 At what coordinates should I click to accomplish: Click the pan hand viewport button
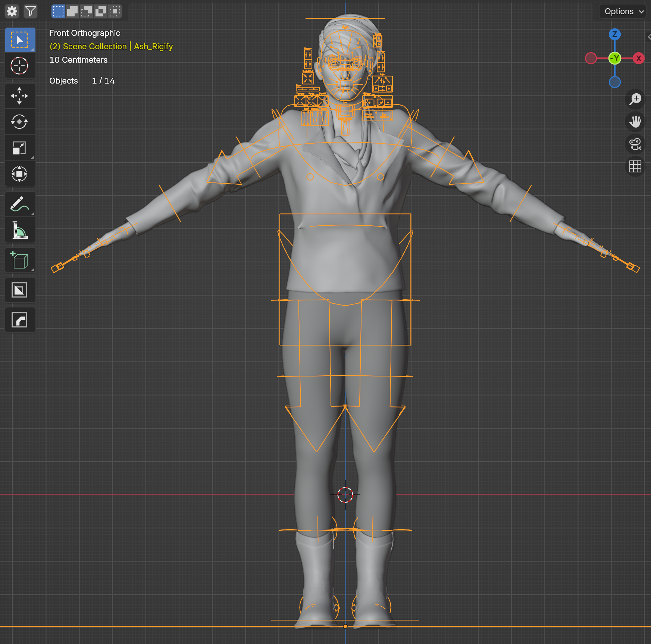635,121
